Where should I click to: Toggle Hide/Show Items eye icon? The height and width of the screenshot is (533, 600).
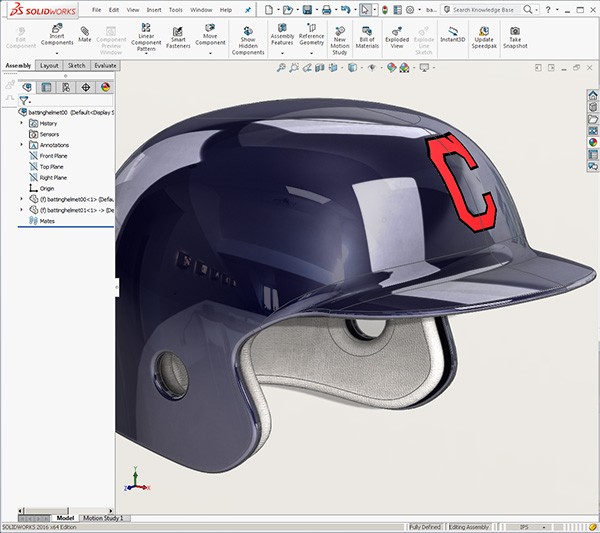[372, 68]
